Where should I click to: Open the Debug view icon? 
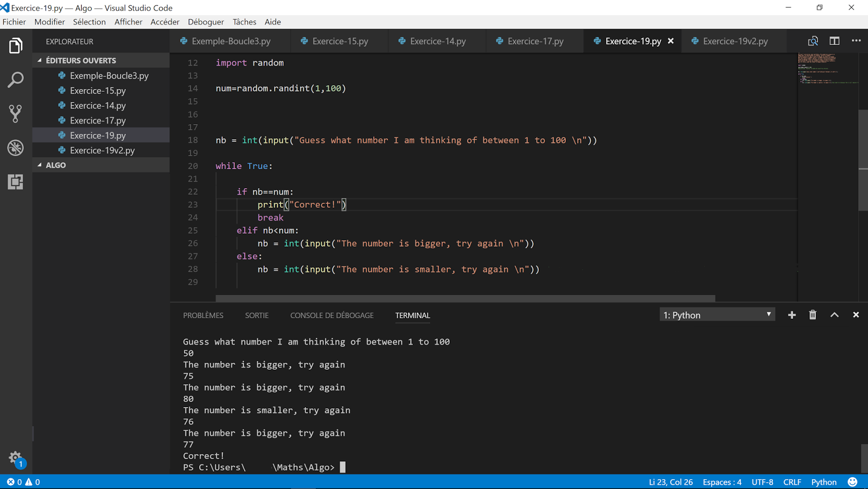pos(15,147)
